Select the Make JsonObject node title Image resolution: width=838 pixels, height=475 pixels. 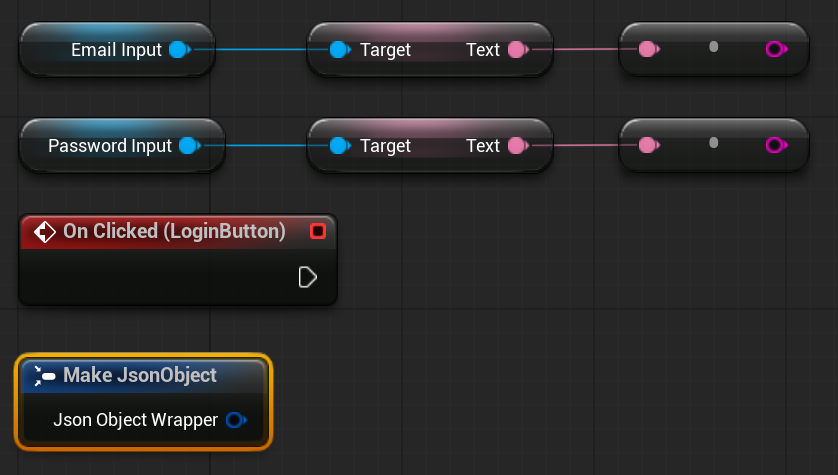140,375
